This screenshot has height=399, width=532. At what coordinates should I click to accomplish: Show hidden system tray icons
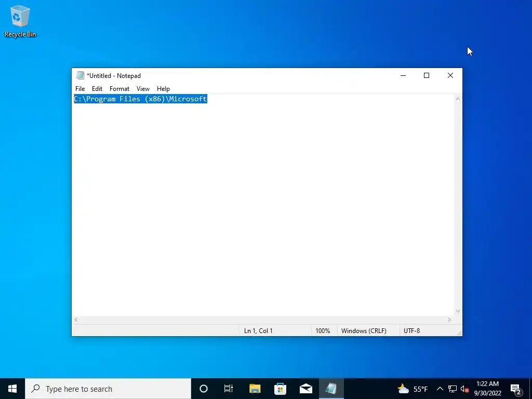tap(440, 389)
